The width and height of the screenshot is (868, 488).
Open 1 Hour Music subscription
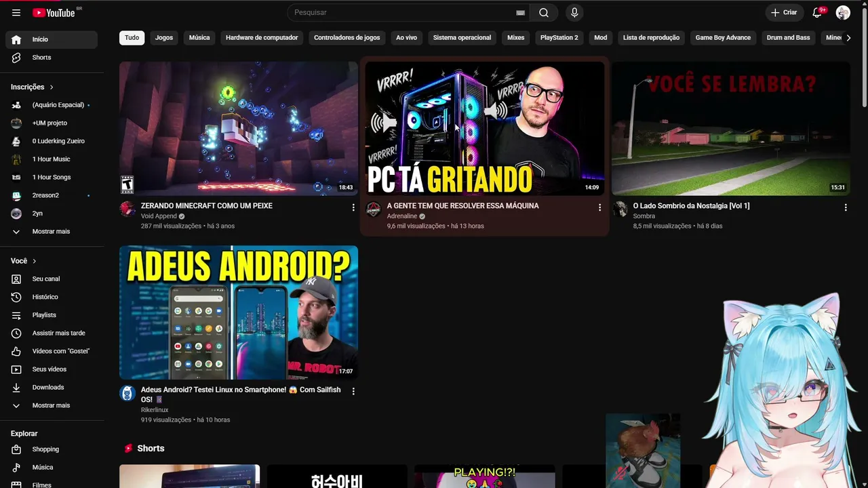52,159
